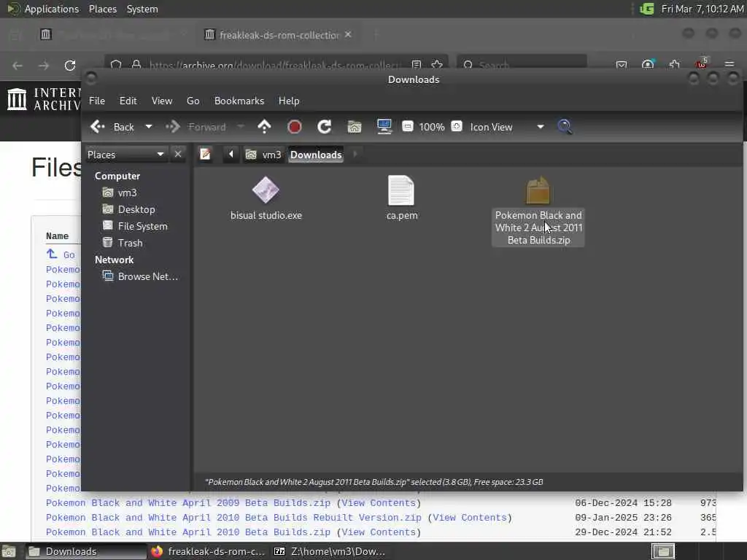
Task: Click the Firefox Search box
Action: pos(521,65)
